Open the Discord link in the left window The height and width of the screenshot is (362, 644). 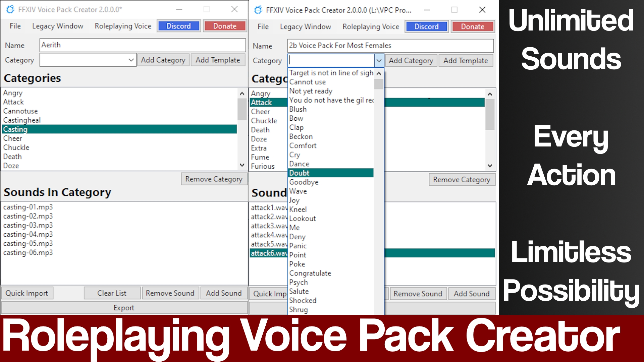coord(178,26)
